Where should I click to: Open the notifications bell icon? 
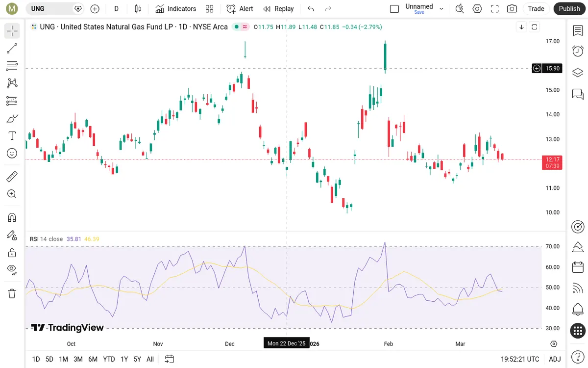click(578, 310)
